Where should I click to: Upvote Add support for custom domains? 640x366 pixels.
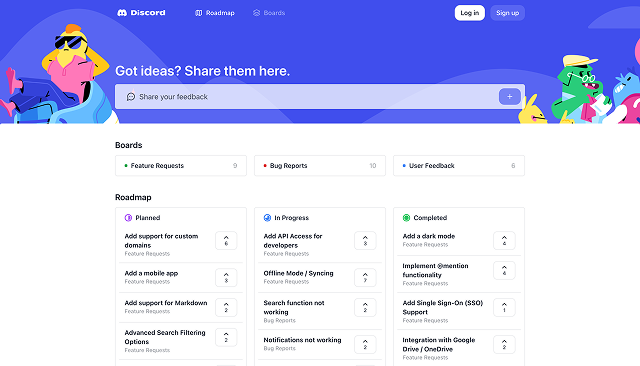click(x=226, y=241)
